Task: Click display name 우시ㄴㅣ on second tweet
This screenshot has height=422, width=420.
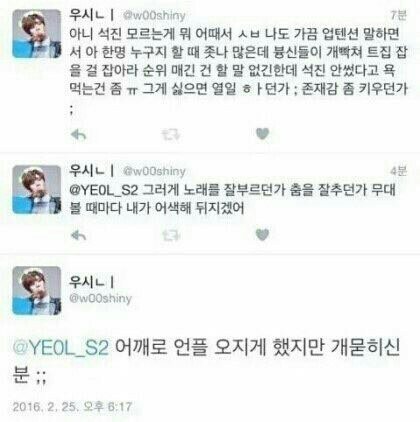Action: click(x=92, y=170)
